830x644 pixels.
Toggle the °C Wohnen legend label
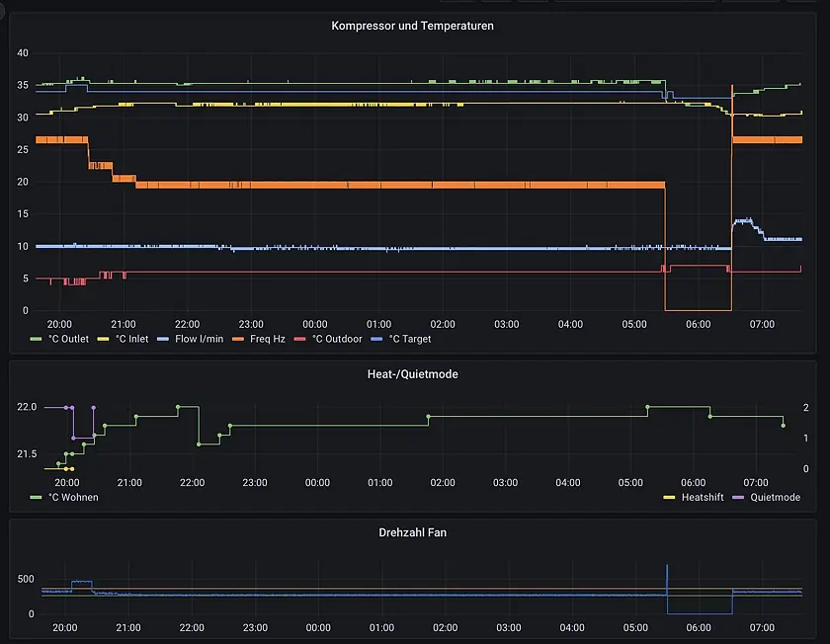point(73,497)
